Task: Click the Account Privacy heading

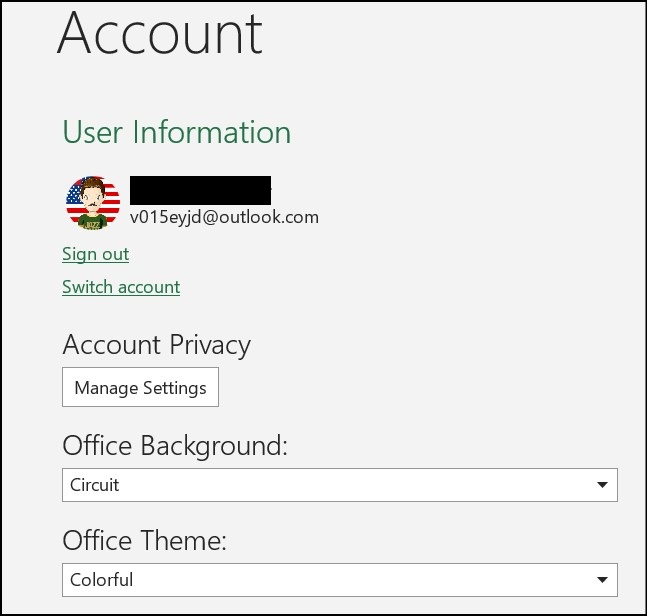Action: (156, 345)
